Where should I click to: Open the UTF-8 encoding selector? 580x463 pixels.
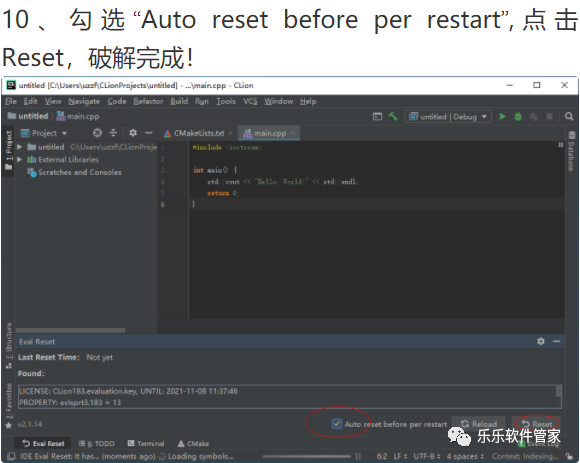[426, 456]
